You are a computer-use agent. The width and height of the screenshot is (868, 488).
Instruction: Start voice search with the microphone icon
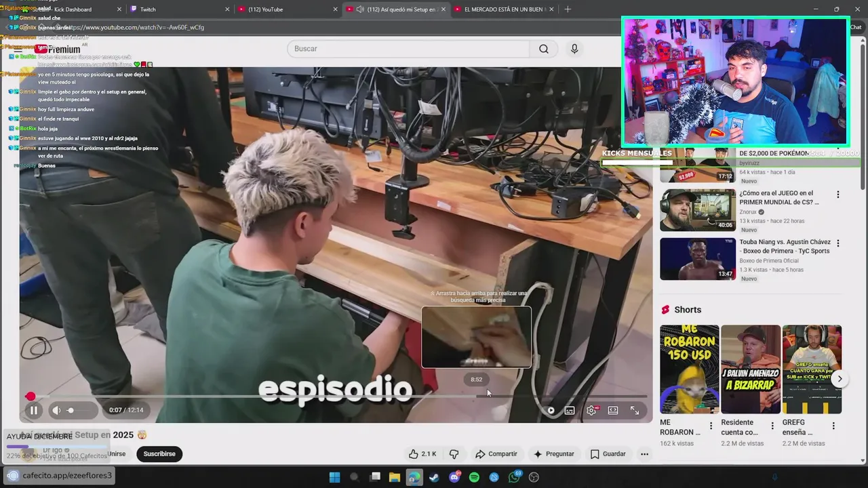pos(574,49)
